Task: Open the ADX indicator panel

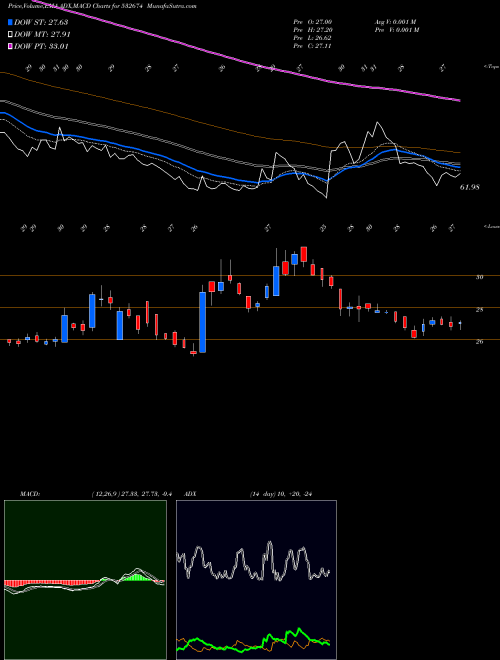Action: tap(256, 580)
